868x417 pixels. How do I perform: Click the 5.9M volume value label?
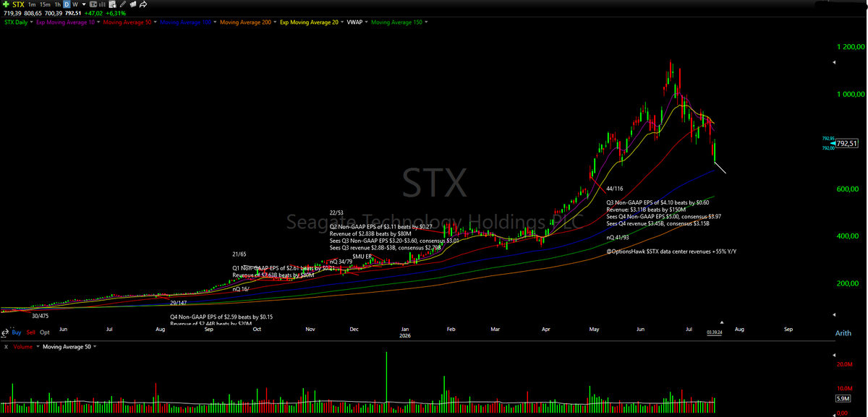click(x=843, y=398)
